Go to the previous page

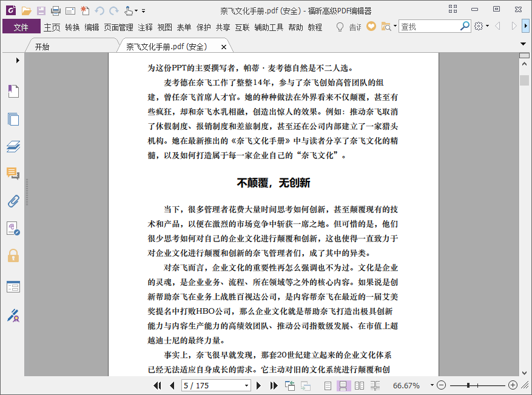click(172, 385)
